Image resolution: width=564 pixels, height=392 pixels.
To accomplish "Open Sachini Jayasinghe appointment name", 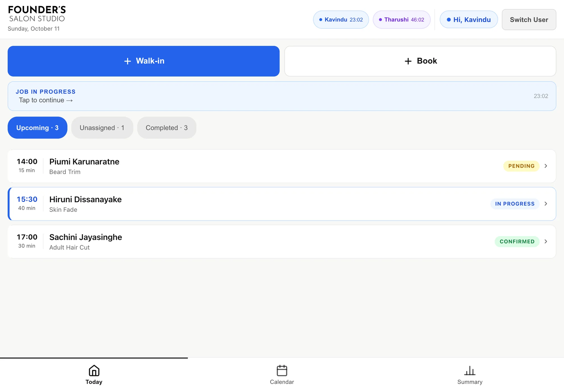I will click(x=86, y=237).
